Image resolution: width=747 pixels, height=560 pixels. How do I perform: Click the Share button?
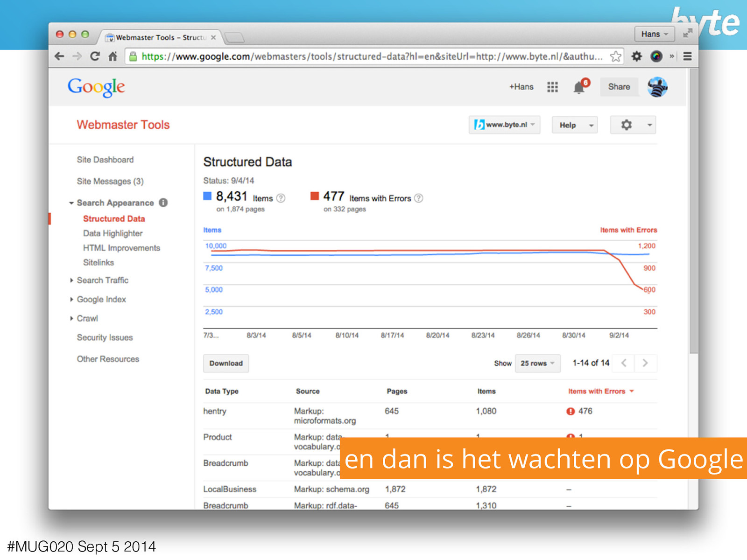click(619, 87)
